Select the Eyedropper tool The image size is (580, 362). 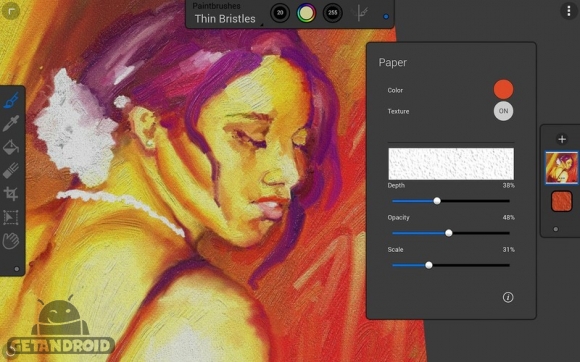point(11,124)
